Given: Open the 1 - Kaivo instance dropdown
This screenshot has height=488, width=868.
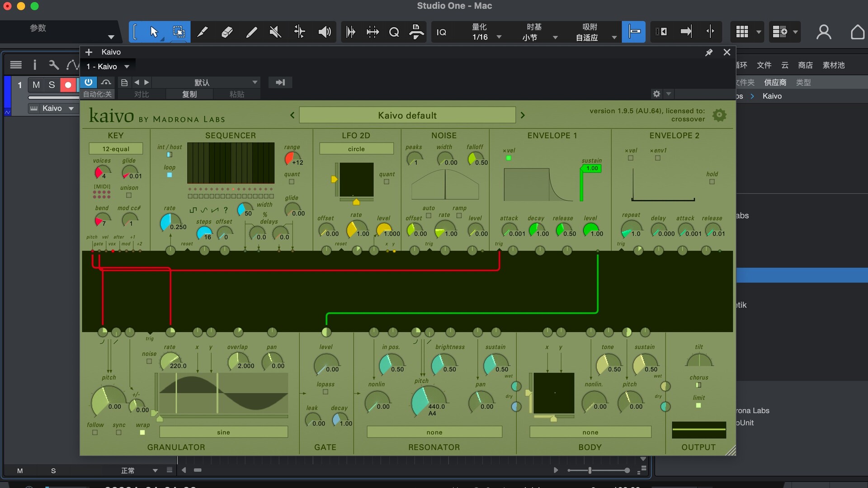Looking at the screenshot, I should coord(108,66).
